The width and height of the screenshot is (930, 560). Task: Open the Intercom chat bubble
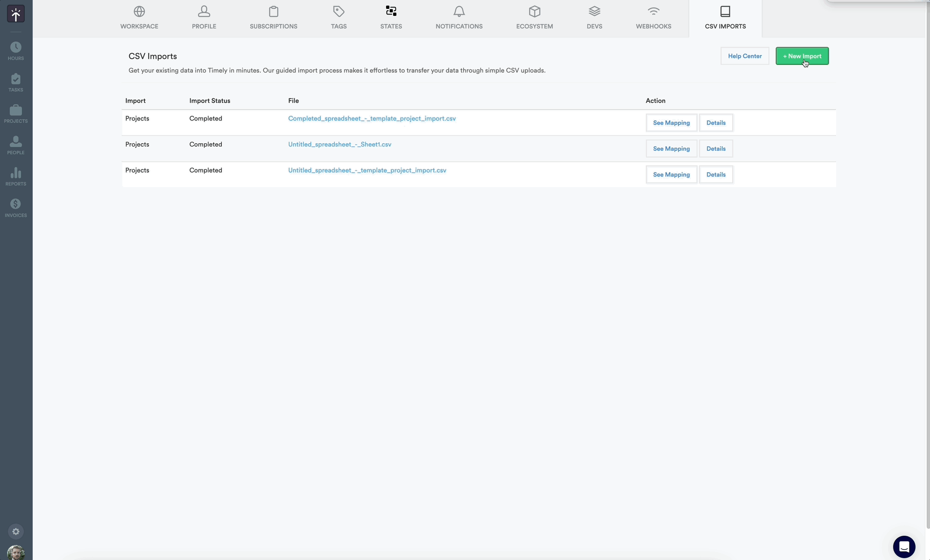pyautogui.click(x=904, y=546)
